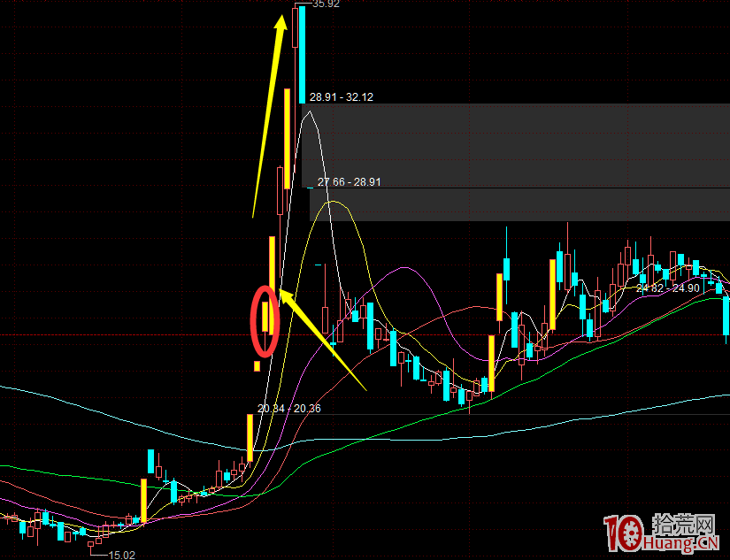Click the 15.02 lowest price label
Viewport: 730px width, 560px height.
(121, 555)
